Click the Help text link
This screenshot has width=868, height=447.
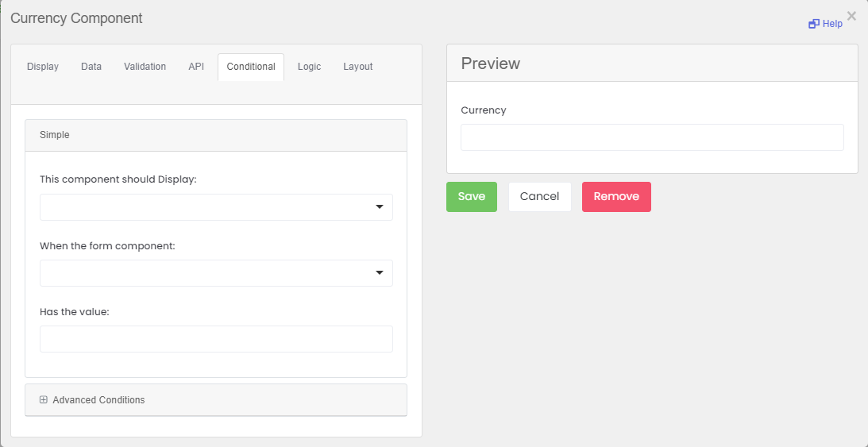pyautogui.click(x=832, y=24)
